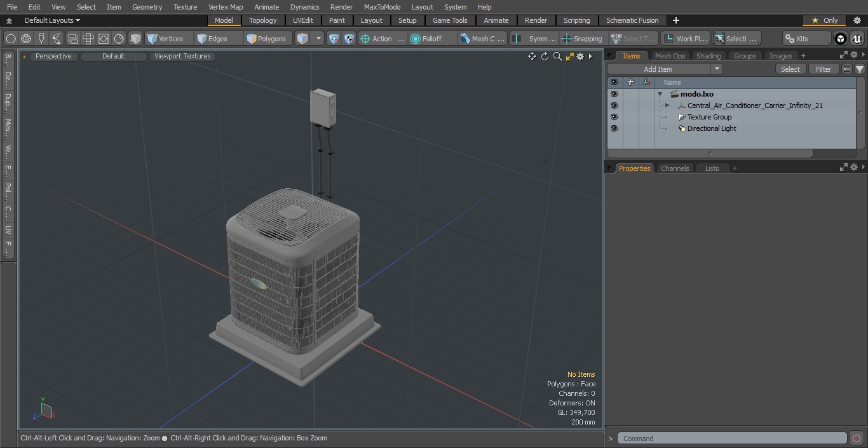The width and height of the screenshot is (868, 448).
Task: Open the Selection options button
Action: point(736,39)
